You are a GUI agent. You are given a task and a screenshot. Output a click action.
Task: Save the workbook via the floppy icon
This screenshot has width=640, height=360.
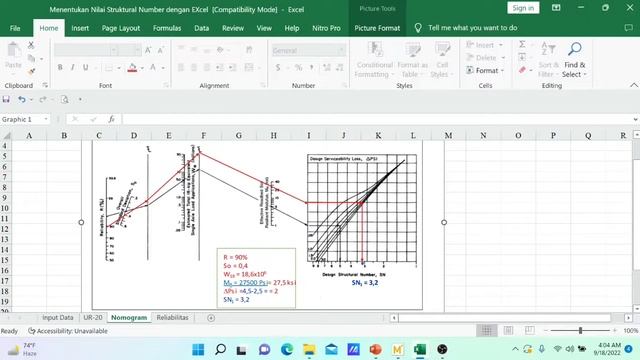[x=6, y=99]
